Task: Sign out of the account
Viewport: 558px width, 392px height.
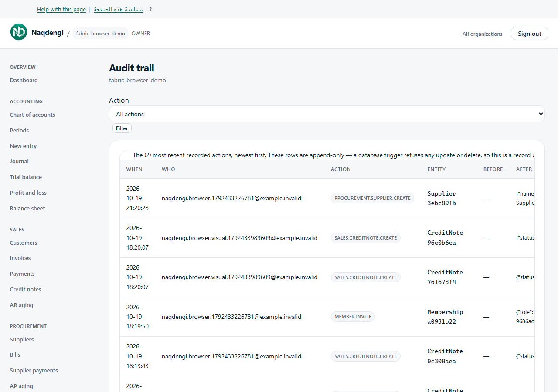Action: click(530, 34)
